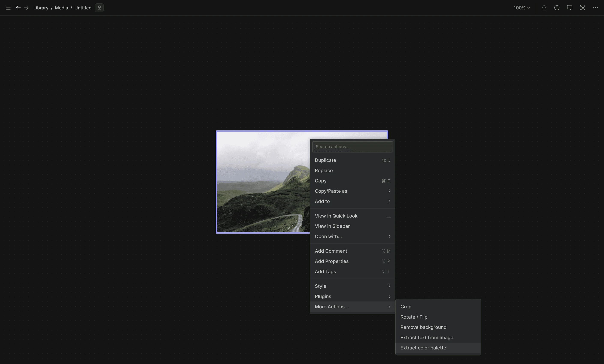604x364 pixels.
Task: Click the Untitled breadcrumb title
Action: coord(83,8)
